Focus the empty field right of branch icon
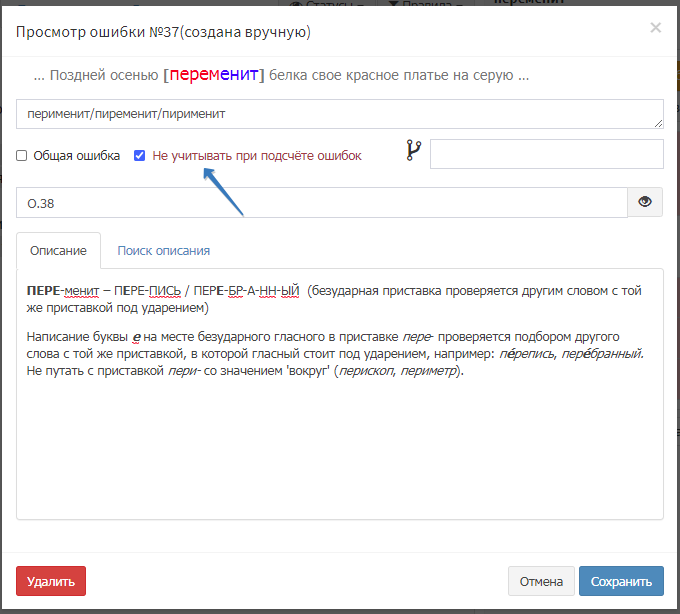The image size is (680, 614). coord(546,154)
